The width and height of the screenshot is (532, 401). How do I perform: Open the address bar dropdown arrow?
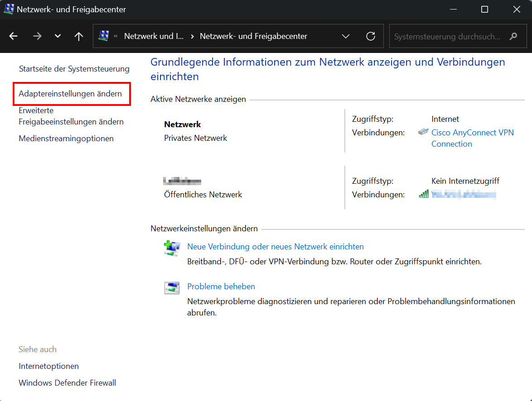[346, 36]
